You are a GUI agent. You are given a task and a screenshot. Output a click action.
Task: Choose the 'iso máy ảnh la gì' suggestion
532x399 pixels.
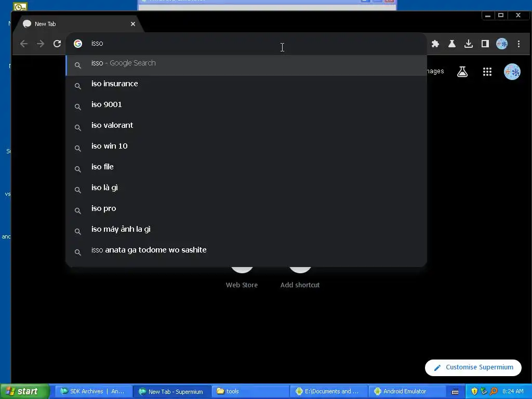246,231
